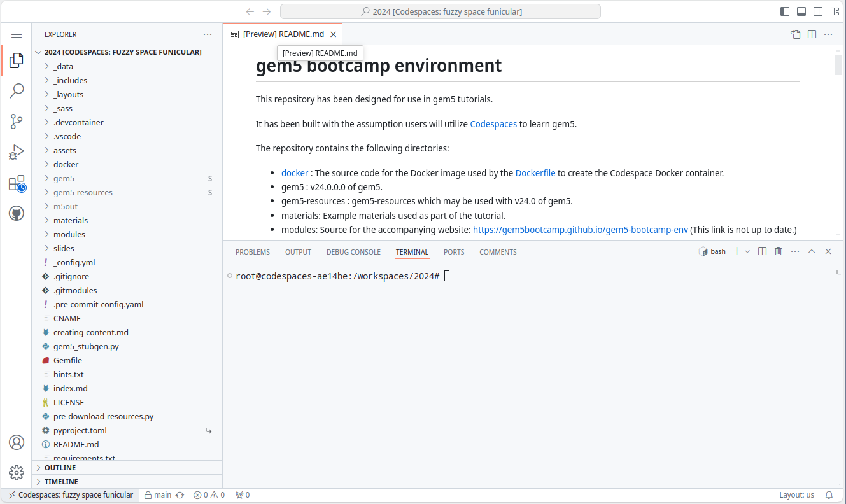This screenshot has height=504, width=846.
Task: Kill the terminal with trash icon
Action: coord(778,251)
